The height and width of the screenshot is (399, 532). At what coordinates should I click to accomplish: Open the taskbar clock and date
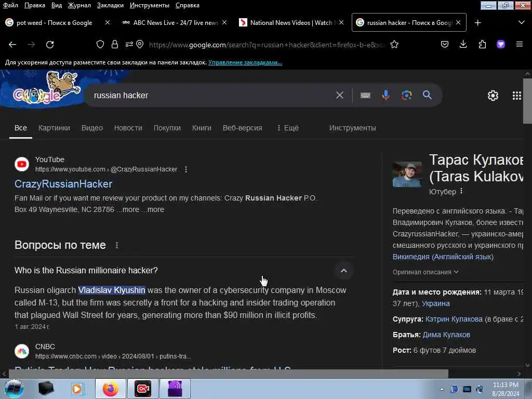(x=506, y=389)
